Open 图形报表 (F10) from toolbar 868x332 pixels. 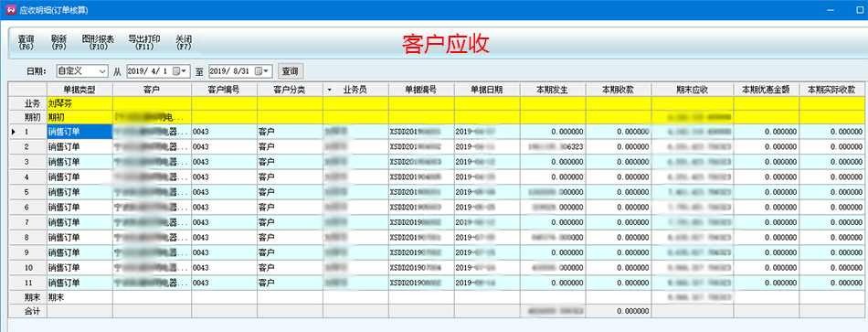(98, 43)
